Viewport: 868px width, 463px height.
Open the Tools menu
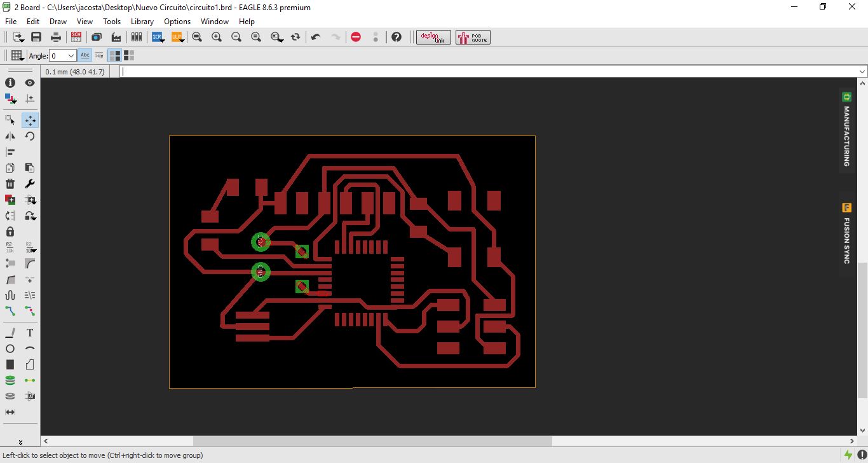(112, 21)
